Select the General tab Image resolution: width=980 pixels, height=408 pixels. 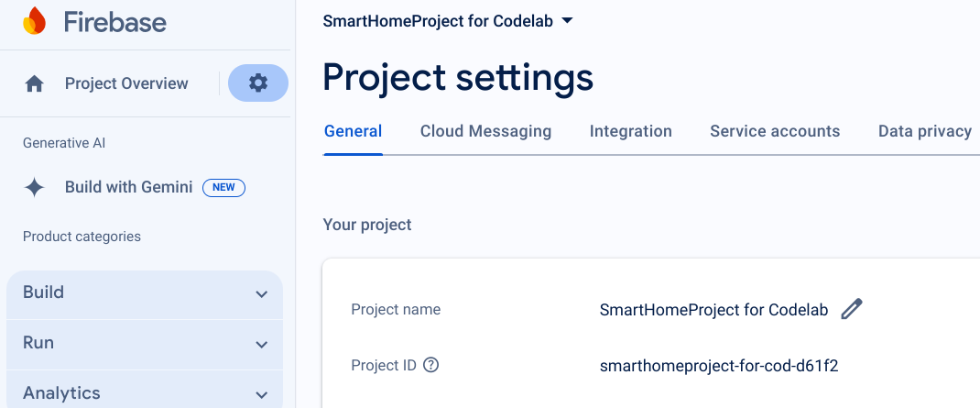click(353, 131)
